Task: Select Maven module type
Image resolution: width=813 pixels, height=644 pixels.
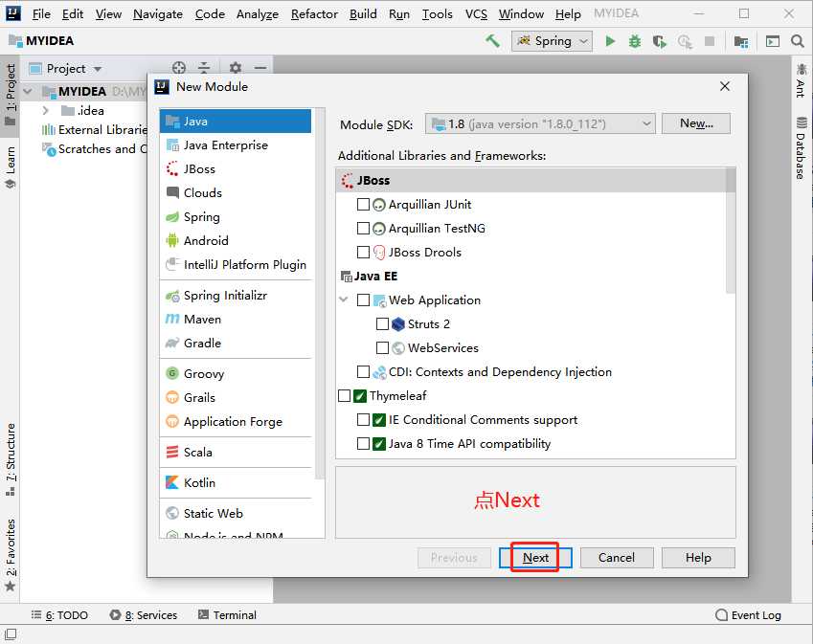Action: [236, 320]
